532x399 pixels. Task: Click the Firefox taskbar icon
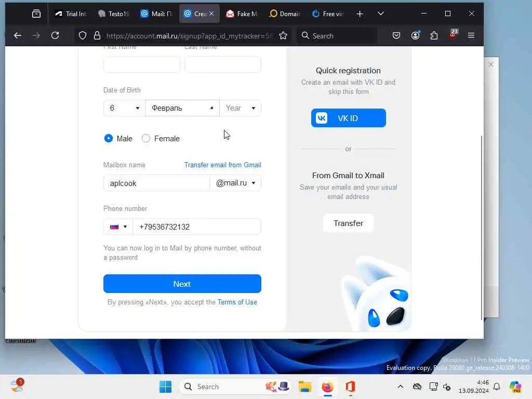(327, 387)
